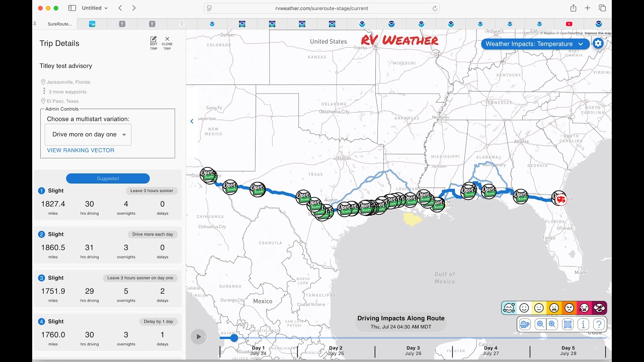Toggle the Safari sidebar

(72, 8)
